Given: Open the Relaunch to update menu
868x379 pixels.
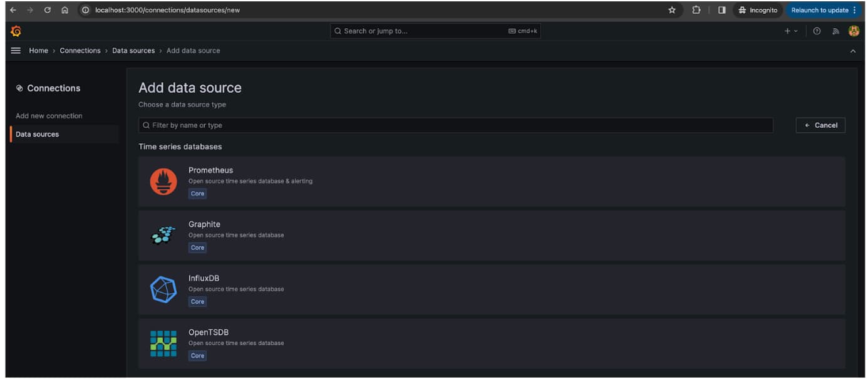Looking at the screenshot, I should (x=824, y=10).
